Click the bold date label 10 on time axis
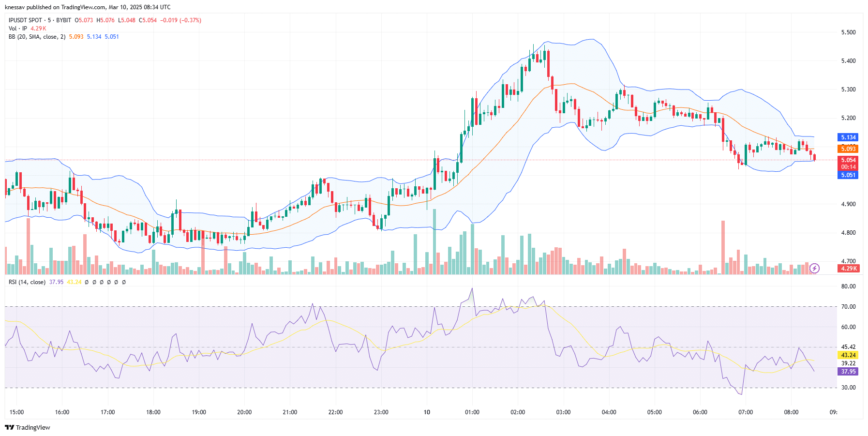This screenshot has height=436, width=868. 427,412
